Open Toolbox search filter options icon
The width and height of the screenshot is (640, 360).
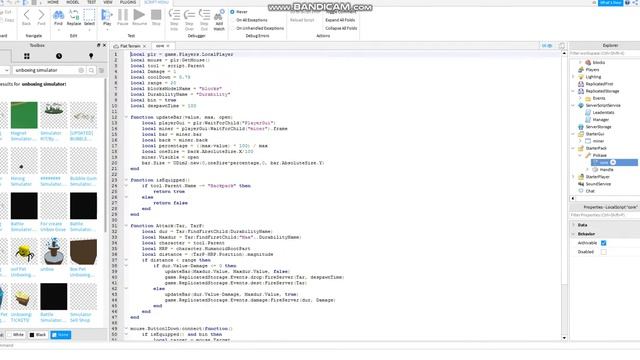click(x=101, y=70)
